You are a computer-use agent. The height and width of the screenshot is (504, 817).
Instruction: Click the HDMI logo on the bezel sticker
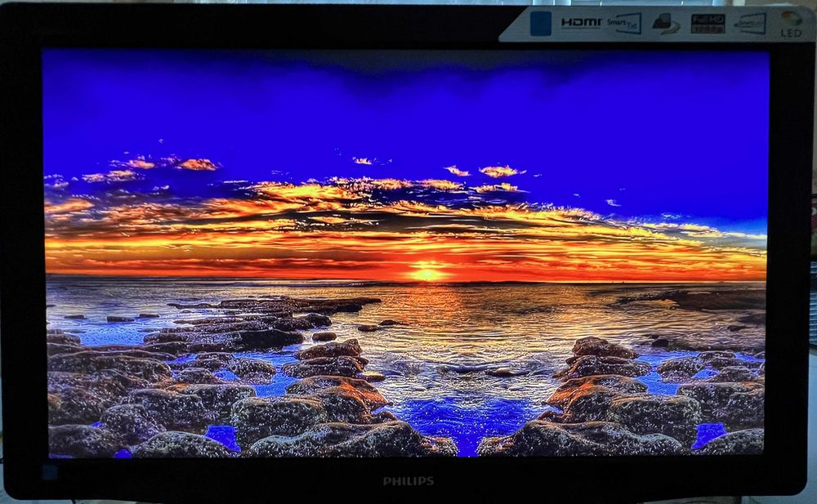581,22
